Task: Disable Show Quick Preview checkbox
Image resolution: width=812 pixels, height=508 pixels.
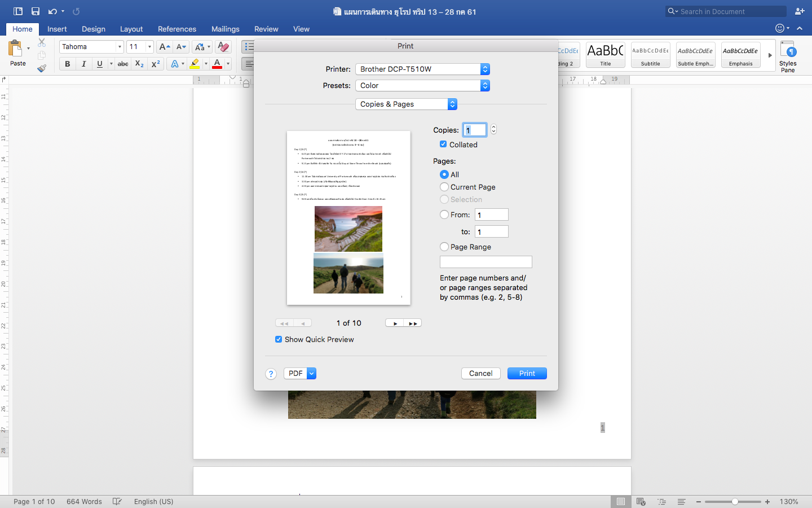Action: click(279, 339)
